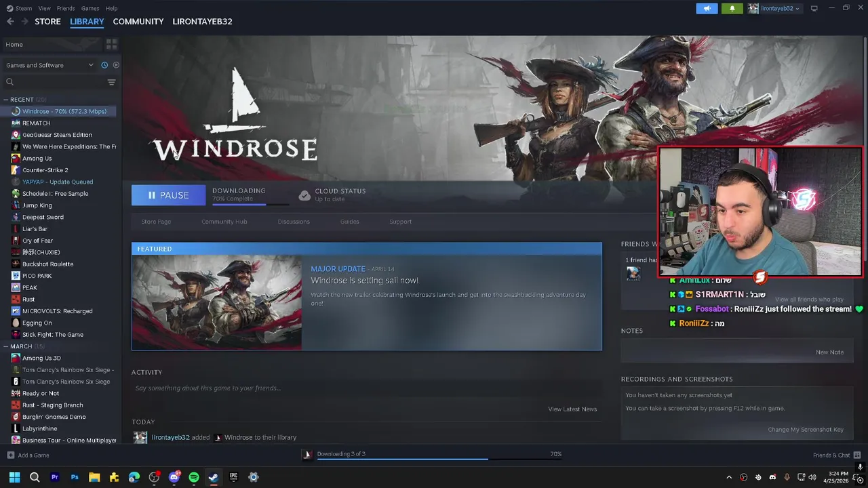
Task: Click the Cloud Status icon
Action: tap(304, 195)
